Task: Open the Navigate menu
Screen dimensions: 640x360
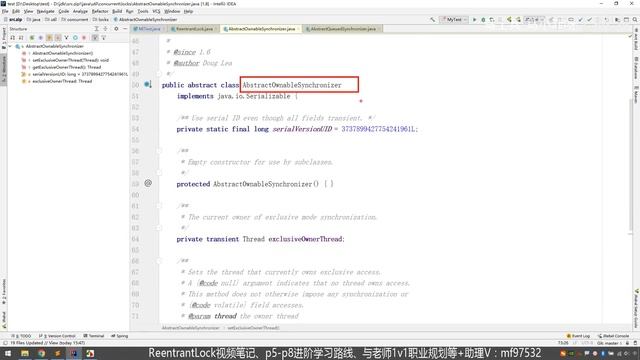Action: point(45,11)
